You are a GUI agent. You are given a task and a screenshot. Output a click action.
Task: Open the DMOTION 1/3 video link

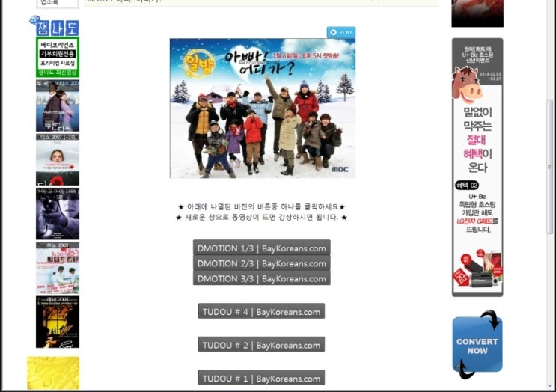(262, 248)
